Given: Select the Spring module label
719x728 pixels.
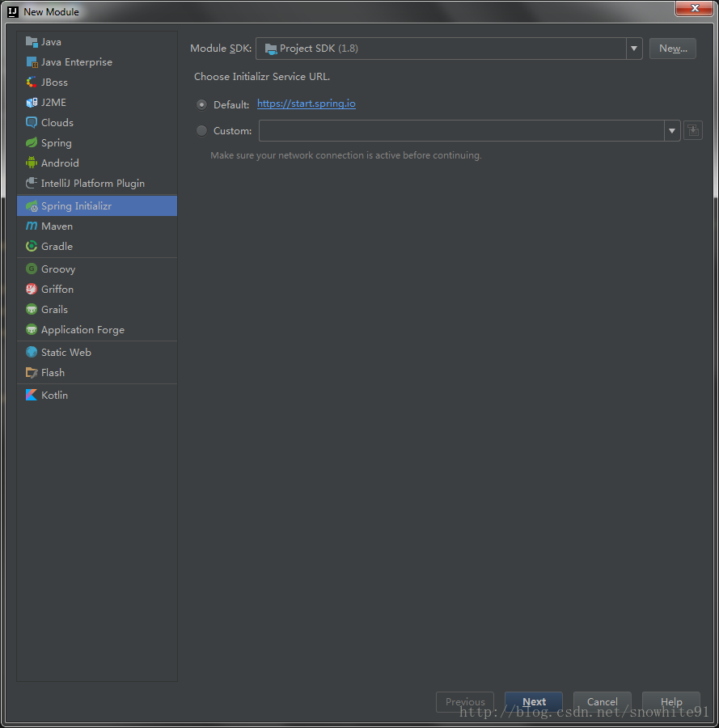Looking at the screenshot, I should (56, 143).
